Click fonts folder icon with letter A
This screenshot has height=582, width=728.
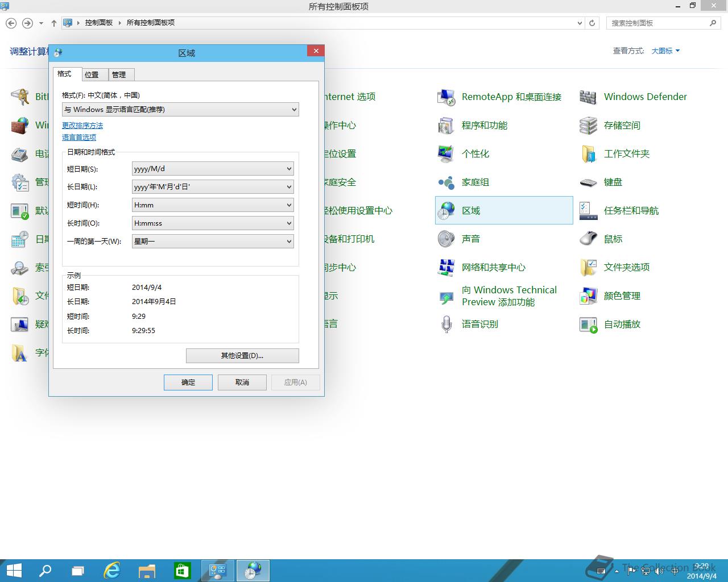[20, 352]
